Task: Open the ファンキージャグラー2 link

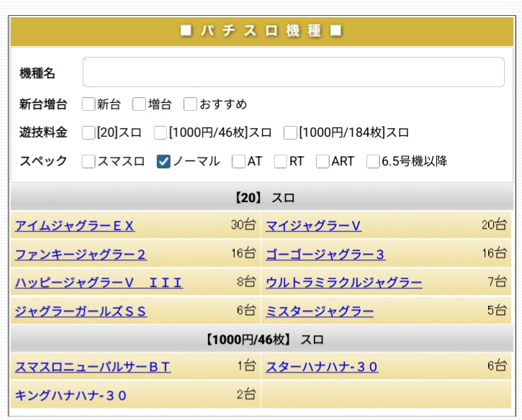Action: point(81,255)
